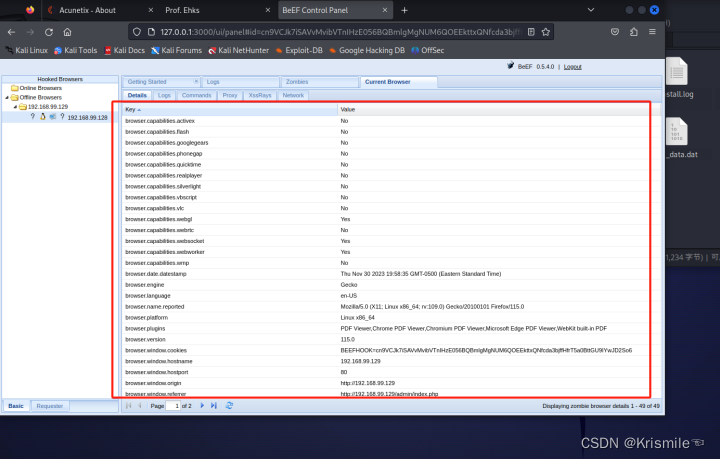List all tabs dropdown arrow
Image resolution: width=720 pixels, height=459 pixels.
[x=591, y=10]
